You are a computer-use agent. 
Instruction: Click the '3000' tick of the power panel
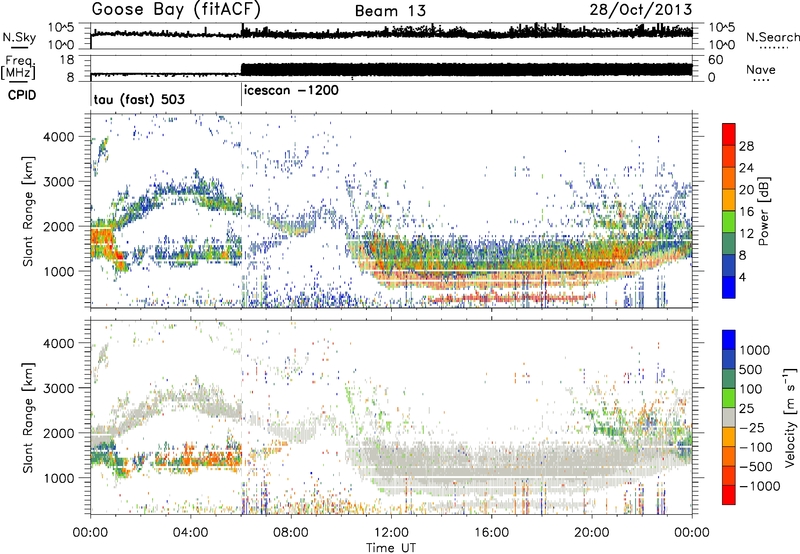tap(61, 182)
